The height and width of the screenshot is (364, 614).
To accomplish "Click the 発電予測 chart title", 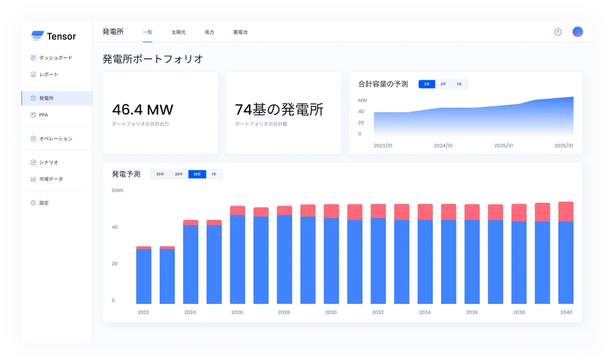I will pyautogui.click(x=126, y=174).
